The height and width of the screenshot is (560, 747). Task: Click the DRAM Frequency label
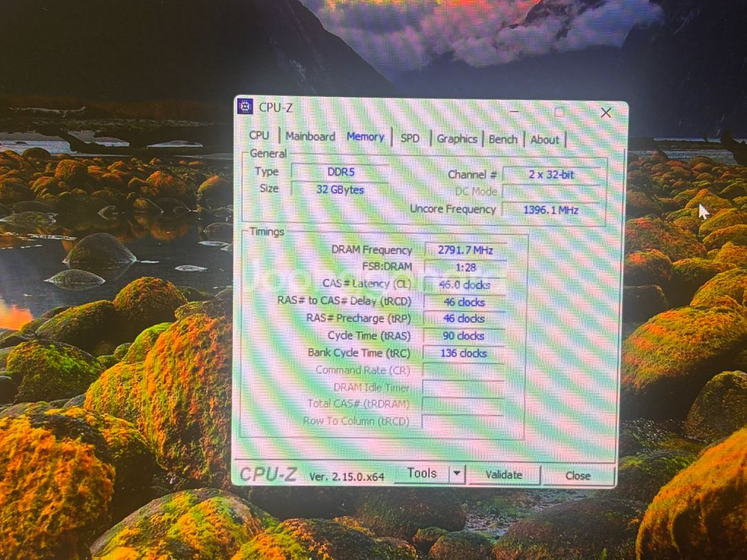click(x=371, y=250)
